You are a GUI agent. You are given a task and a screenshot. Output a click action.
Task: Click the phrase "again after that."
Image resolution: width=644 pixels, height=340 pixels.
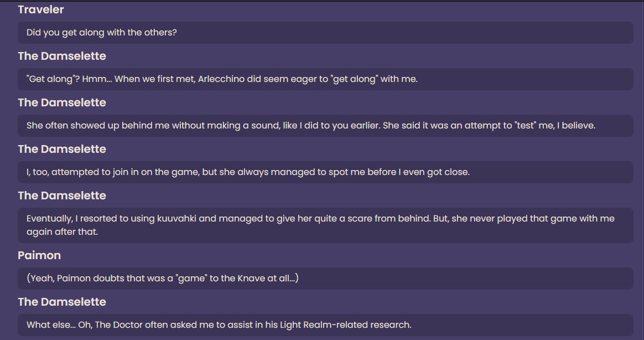pyautogui.click(x=63, y=231)
